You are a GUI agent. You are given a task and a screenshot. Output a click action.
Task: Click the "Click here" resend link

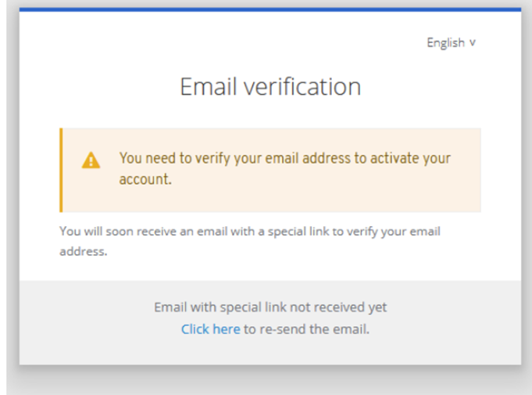pos(210,329)
